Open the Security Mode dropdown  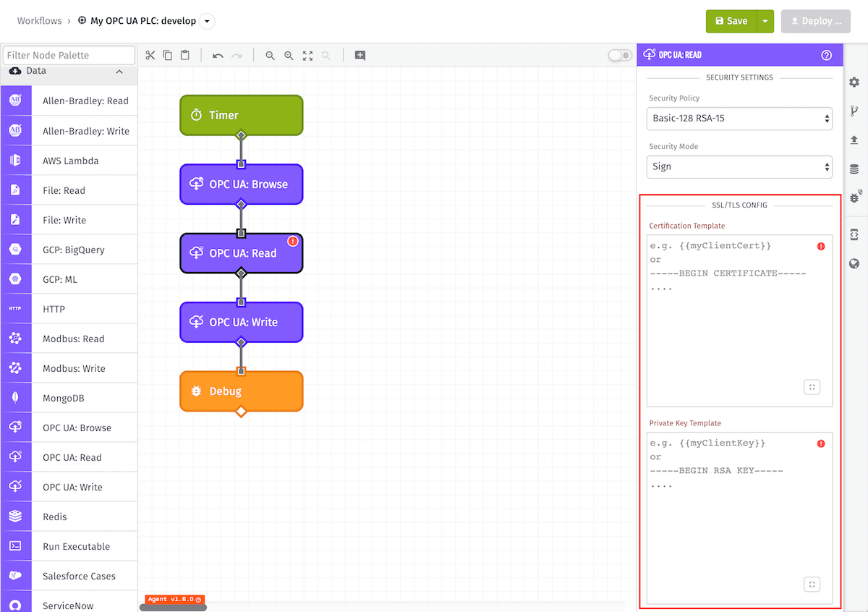tap(739, 166)
